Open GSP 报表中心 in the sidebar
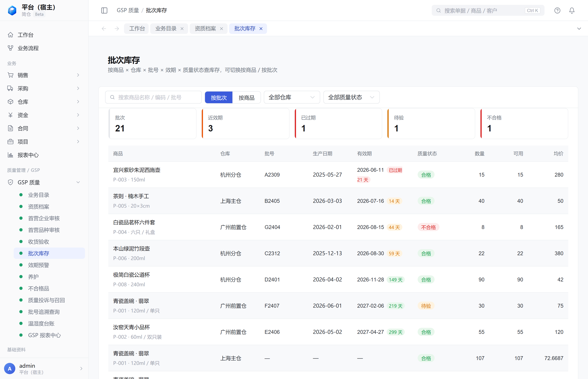Viewport: 588px width, 379px height. pos(49,335)
